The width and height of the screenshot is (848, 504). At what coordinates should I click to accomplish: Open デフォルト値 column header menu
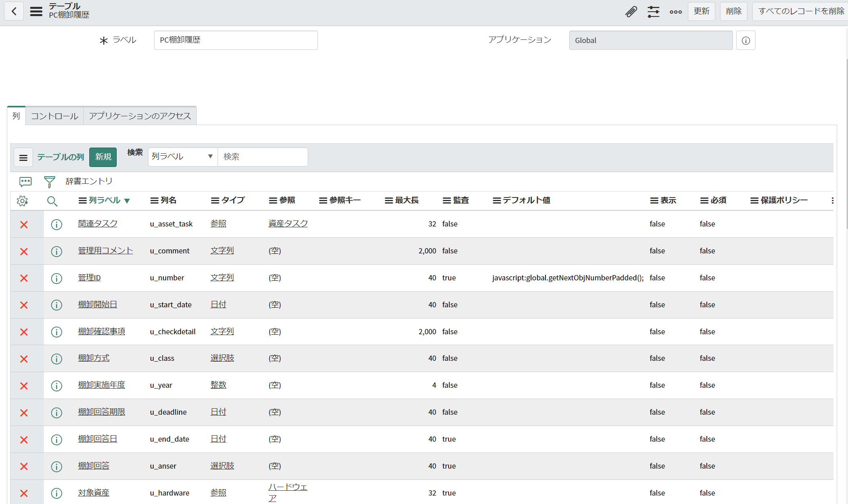pos(497,200)
